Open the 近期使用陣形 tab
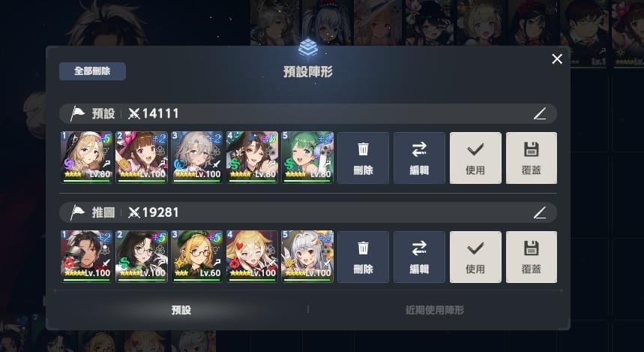Image resolution: width=644 pixels, height=352 pixels. 435,310
